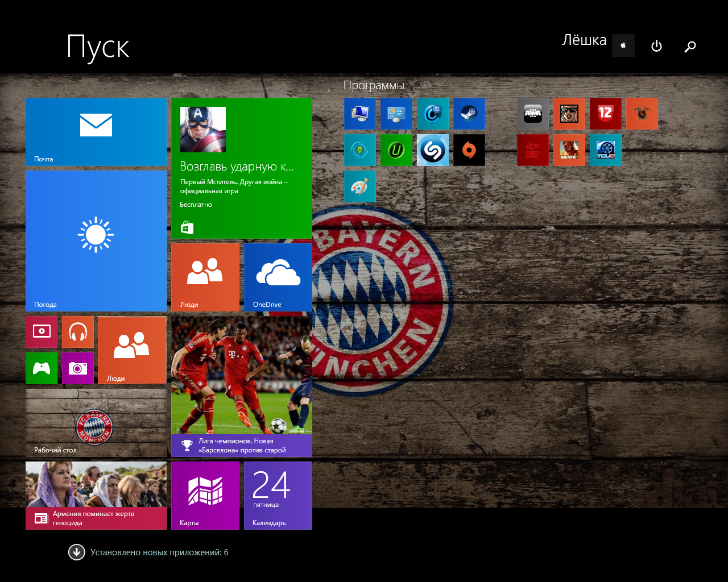Launch the Steam tile
Viewport: 728px width, 582px height.
469,114
